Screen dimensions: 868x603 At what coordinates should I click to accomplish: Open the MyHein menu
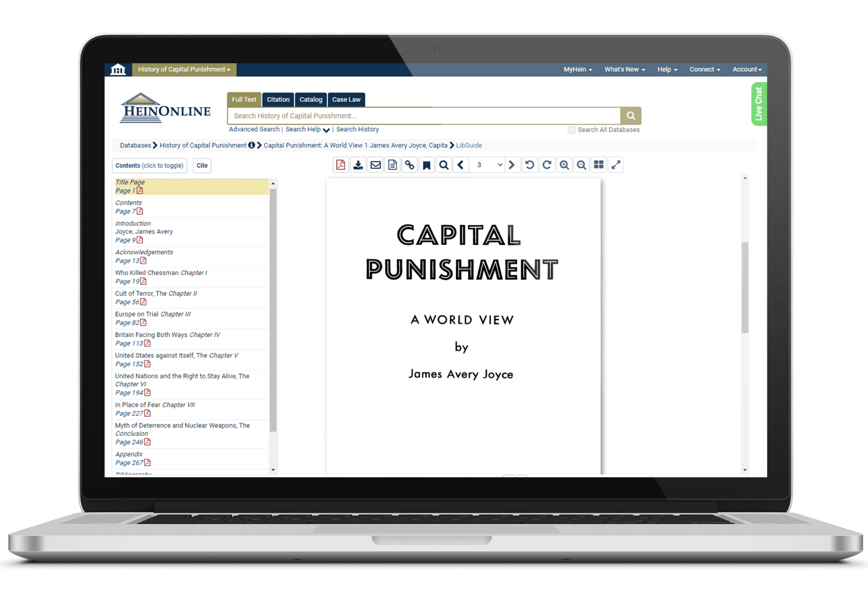pos(578,69)
